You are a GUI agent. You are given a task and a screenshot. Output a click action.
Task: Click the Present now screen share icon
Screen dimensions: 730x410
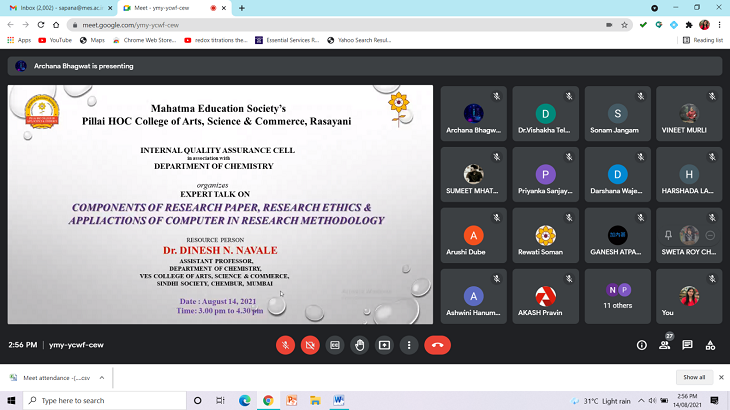384,344
